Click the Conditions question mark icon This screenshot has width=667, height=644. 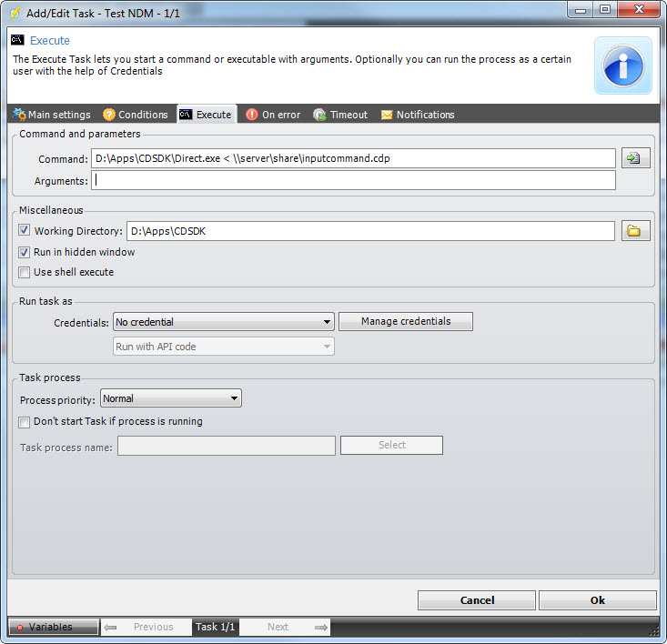pyautogui.click(x=109, y=115)
